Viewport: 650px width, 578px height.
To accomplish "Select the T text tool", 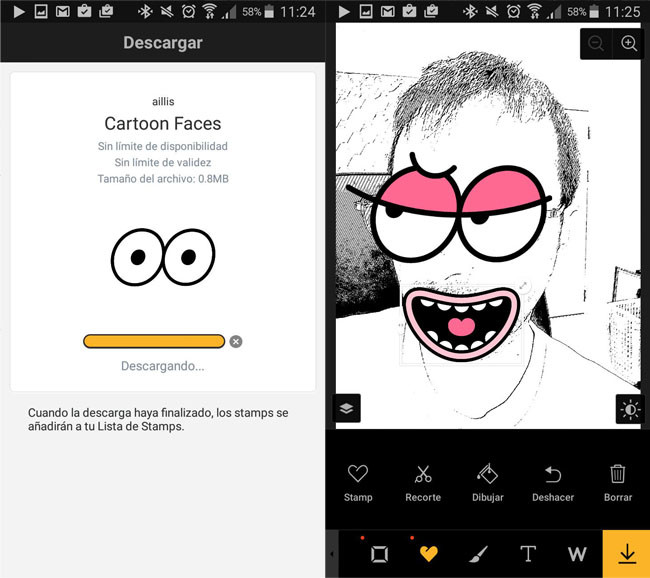I will click(x=528, y=554).
